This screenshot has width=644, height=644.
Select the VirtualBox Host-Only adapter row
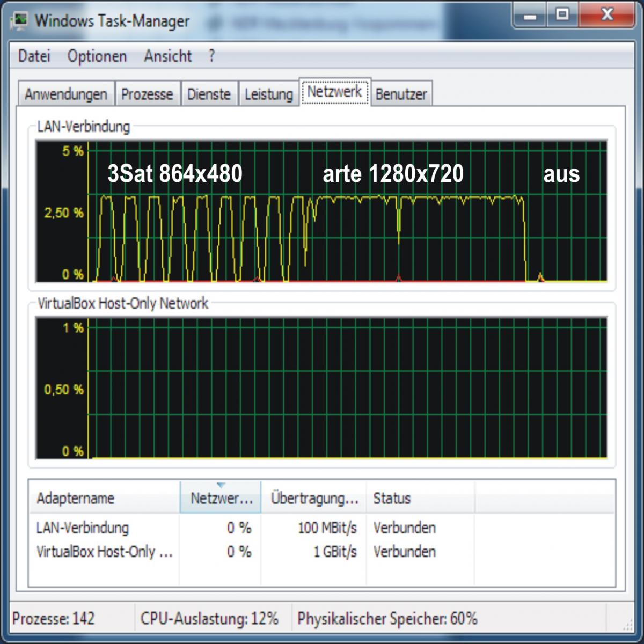(322, 552)
